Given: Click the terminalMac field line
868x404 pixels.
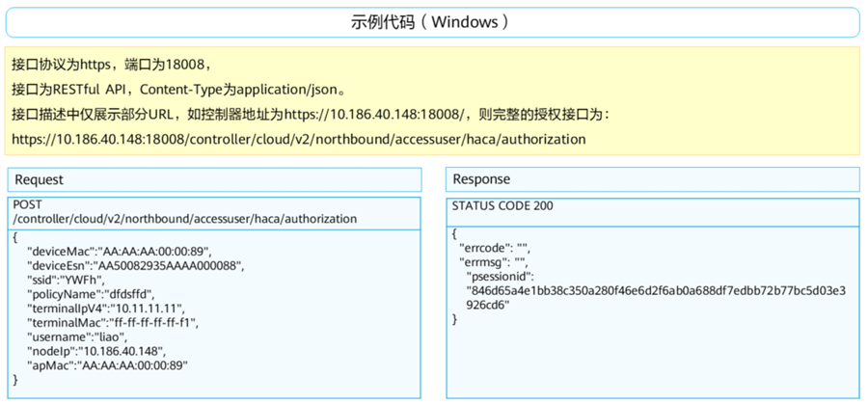Looking at the screenshot, I should tap(114, 323).
